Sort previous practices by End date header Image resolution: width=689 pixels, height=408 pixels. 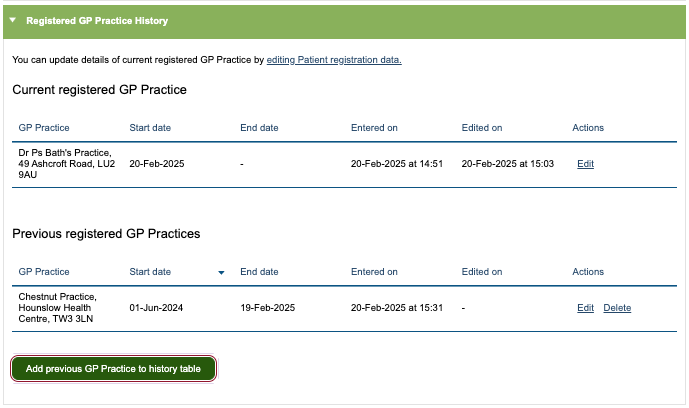coord(259,272)
